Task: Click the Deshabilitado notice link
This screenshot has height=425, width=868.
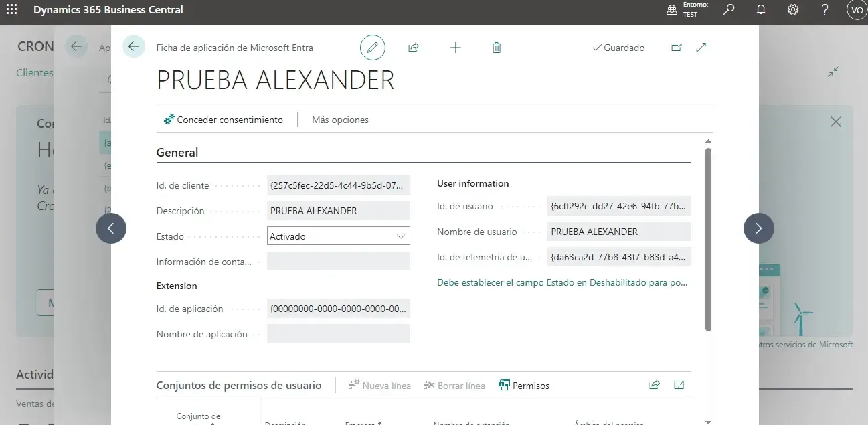Action: coord(562,282)
